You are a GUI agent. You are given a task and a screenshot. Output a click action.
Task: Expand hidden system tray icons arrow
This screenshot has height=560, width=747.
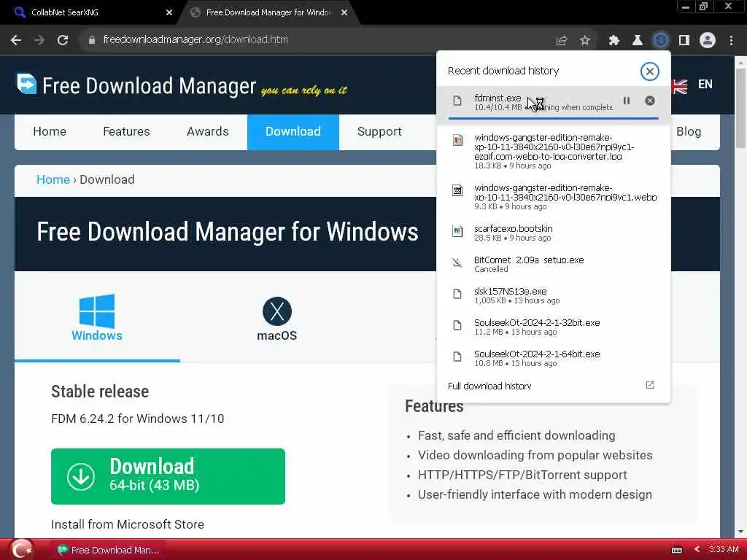coord(697,550)
